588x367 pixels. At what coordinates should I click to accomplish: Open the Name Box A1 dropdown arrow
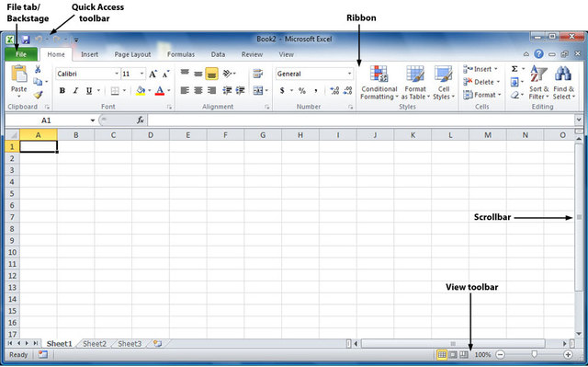pos(92,120)
